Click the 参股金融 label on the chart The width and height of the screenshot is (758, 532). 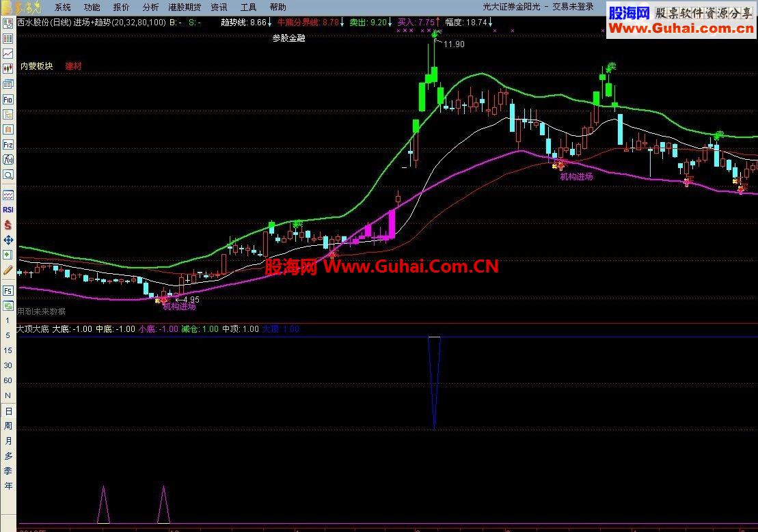click(x=288, y=38)
